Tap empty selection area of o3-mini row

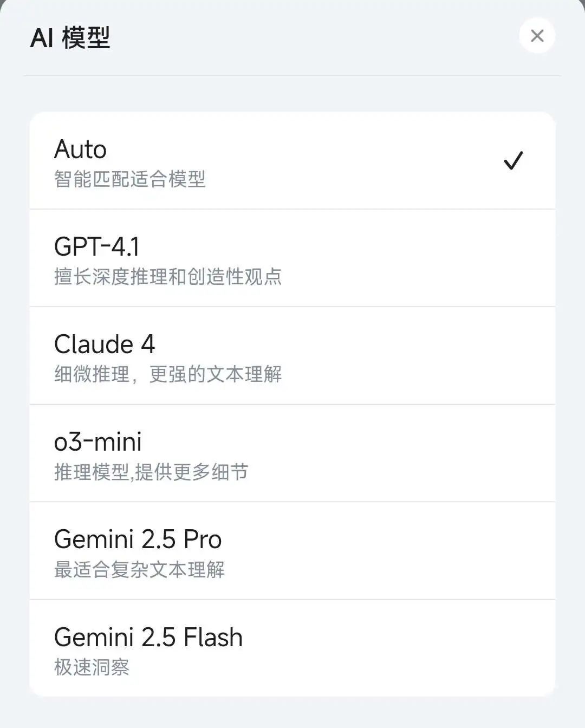pyautogui.click(x=422, y=453)
